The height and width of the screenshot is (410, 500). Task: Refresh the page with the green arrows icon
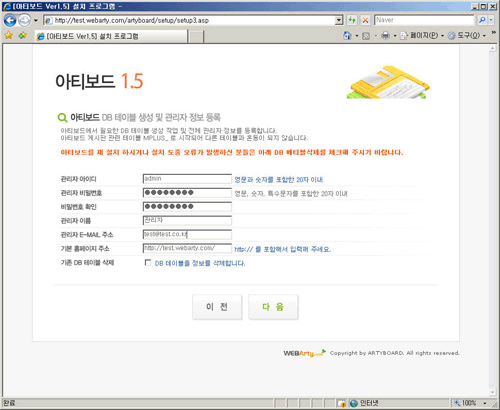coord(352,20)
